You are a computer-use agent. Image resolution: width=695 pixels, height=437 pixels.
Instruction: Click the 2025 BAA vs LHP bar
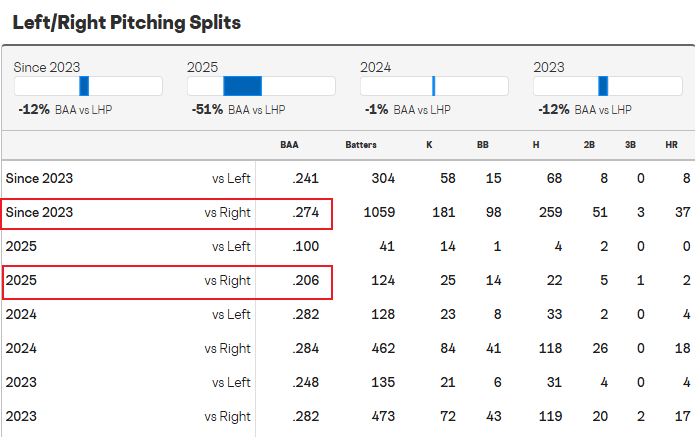tap(261, 86)
